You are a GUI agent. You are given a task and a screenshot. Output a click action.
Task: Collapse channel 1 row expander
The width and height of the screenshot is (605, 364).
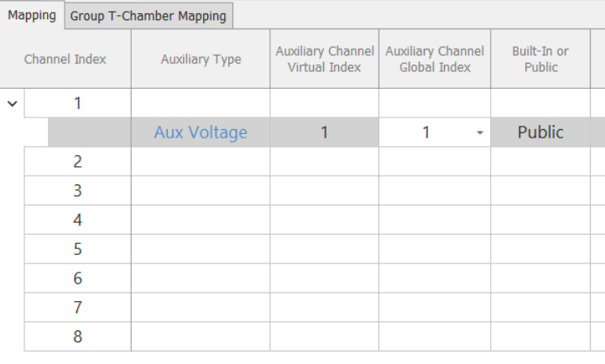pos(12,103)
